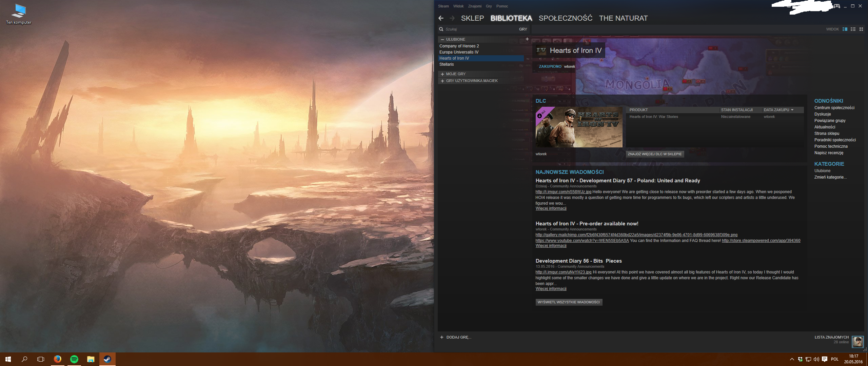Open Spotify from the taskbar

74,359
